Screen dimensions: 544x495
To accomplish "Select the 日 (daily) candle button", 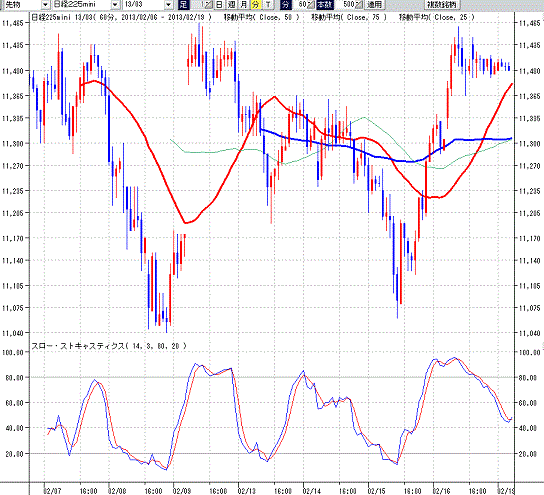I will [x=219, y=5].
